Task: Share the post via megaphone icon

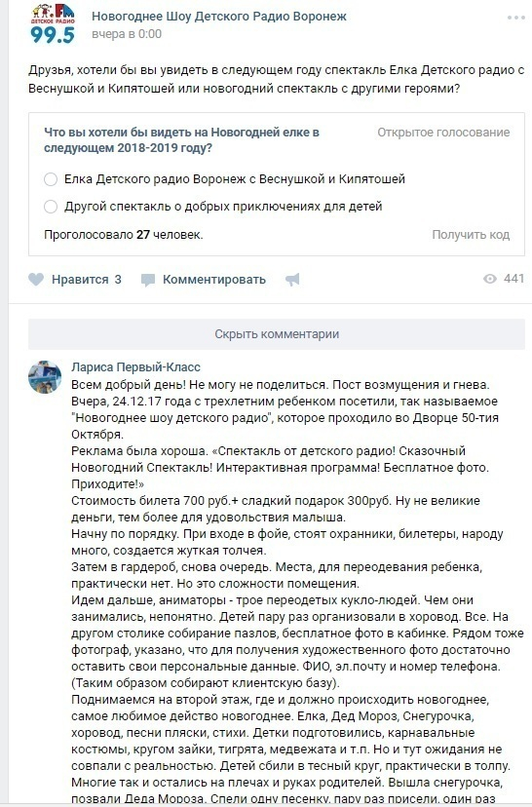Action: (292, 280)
